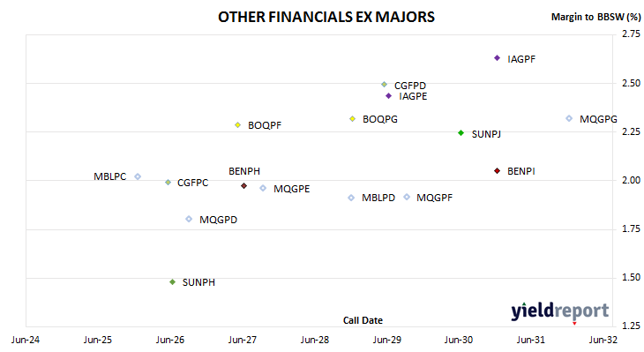Select the CGFPD data point marker

[x=384, y=85]
